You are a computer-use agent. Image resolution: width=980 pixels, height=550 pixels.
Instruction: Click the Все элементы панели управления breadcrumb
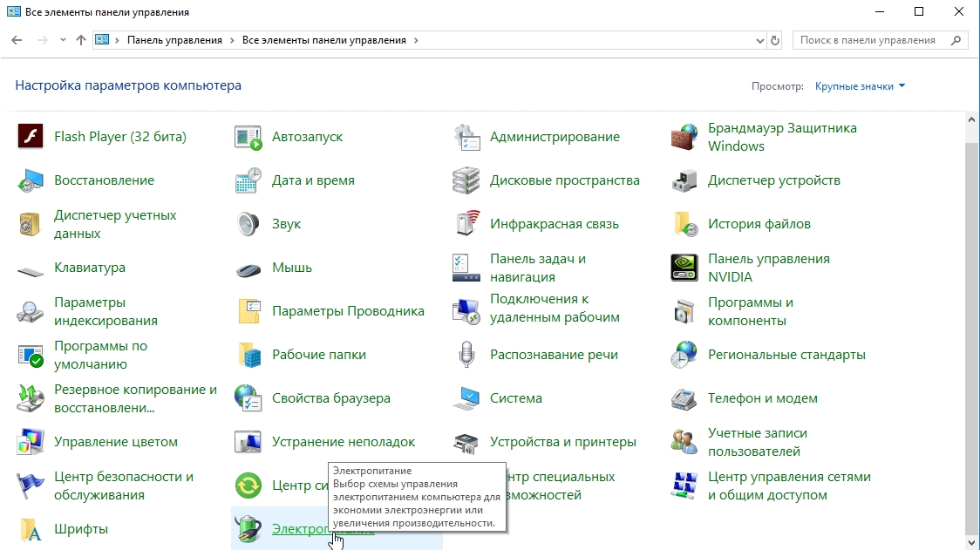pos(324,40)
